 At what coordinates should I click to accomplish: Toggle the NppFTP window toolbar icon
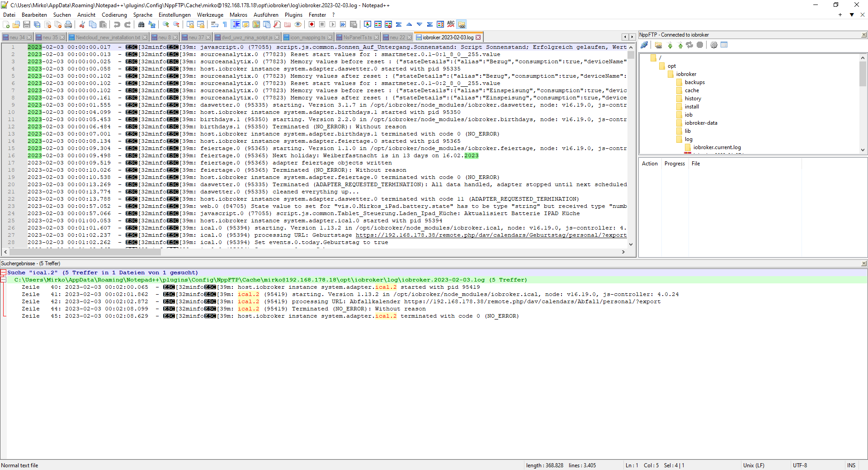(x=461, y=24)
